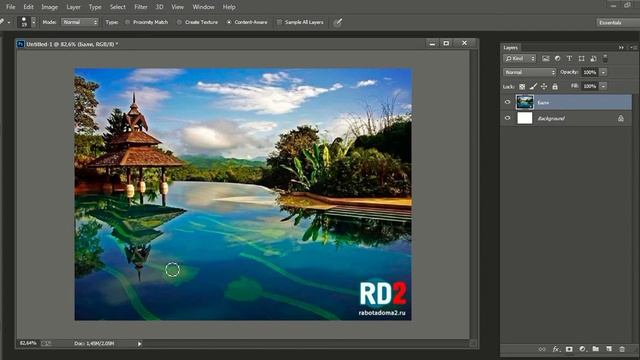The image size is (640, 360).
Task: Click the document vertical scrollbar
Action: (473, 194)
